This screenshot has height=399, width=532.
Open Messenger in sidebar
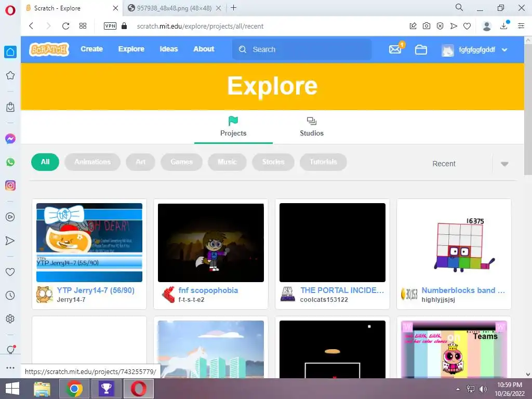(10, 138)
